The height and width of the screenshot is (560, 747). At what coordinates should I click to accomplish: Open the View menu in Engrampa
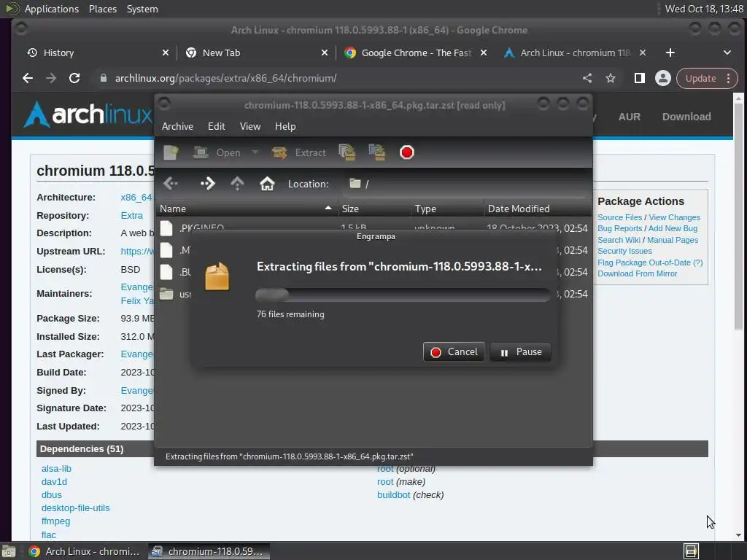[250, 126]
